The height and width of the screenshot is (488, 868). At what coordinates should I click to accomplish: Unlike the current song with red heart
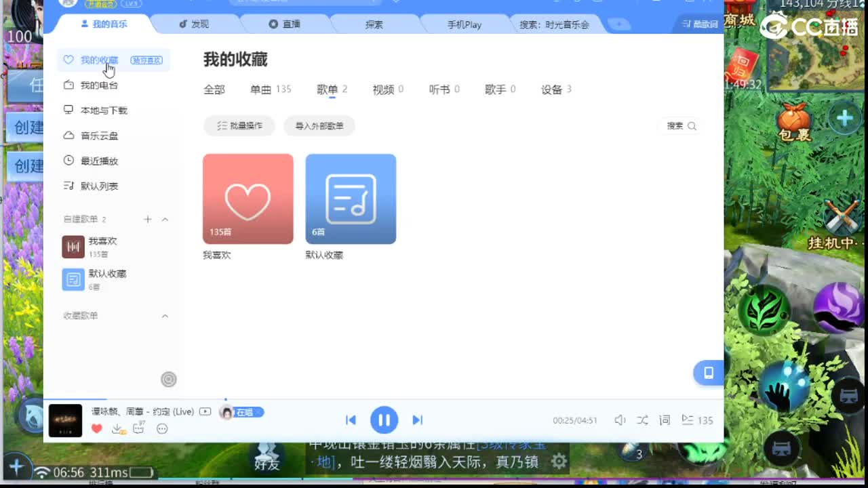(96, 428)
